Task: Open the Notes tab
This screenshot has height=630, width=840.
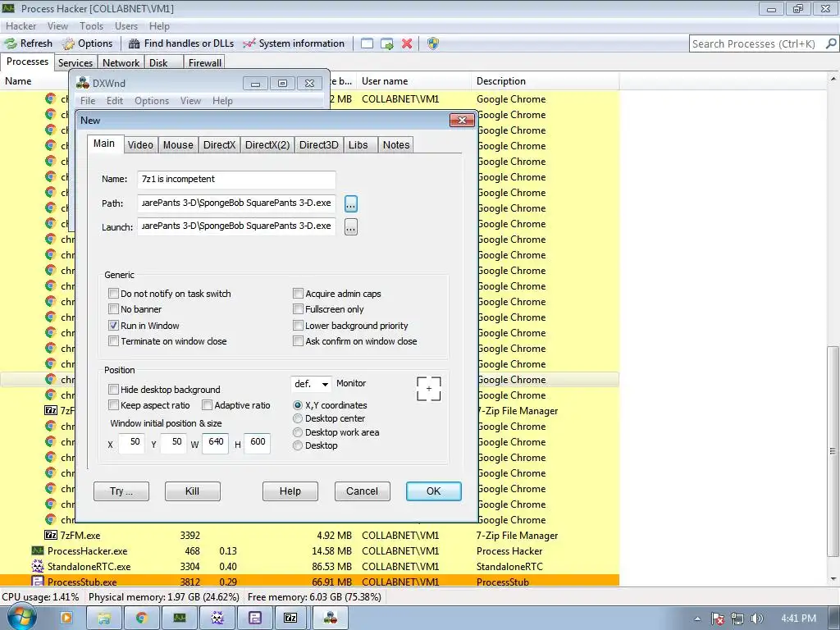Action: click(x=396, y=144)
